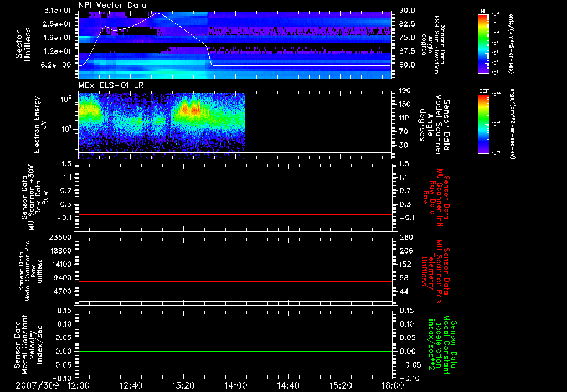Click the red "MU Scanner Inh Raw Data" axis title

click(436, 197)
